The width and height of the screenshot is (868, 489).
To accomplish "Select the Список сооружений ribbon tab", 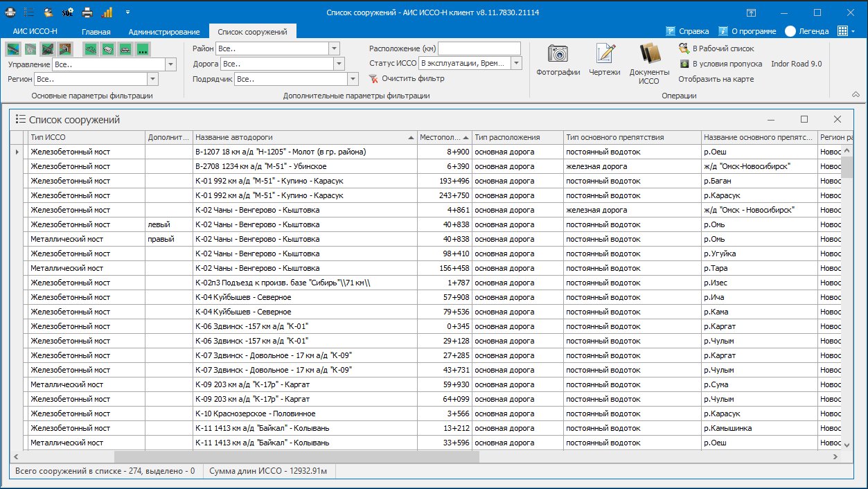I will click(252, 31).
